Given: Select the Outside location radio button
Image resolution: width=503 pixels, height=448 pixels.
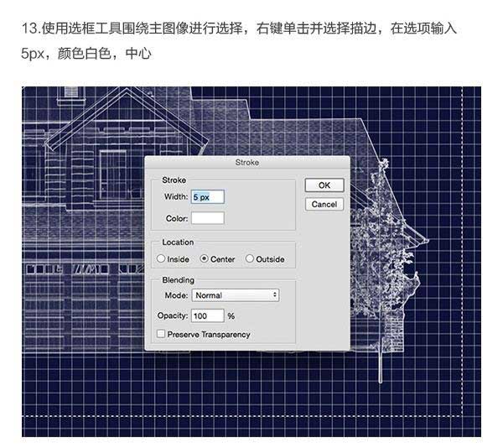Looking at the screenshot, I should tap(250, 258).
